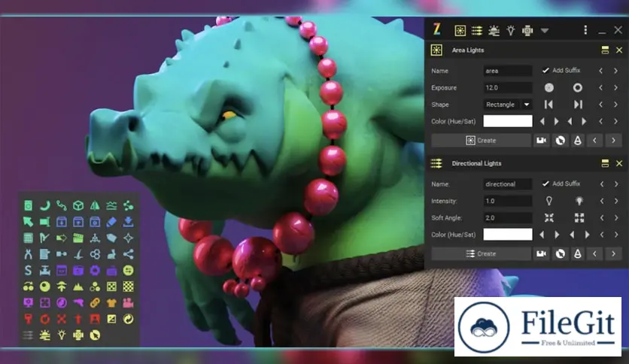Open the three-dot options menu

click(x=585, y=30)
